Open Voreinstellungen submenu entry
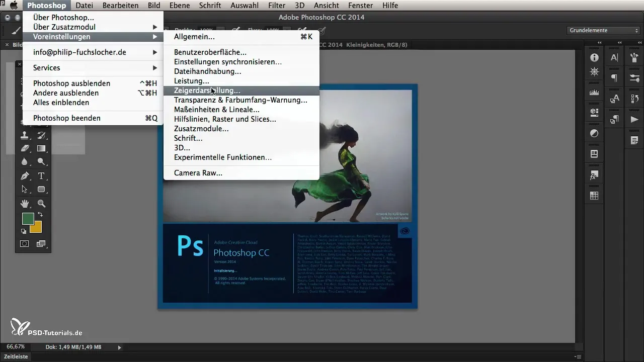644x362 pixels. tap(93, 37)
